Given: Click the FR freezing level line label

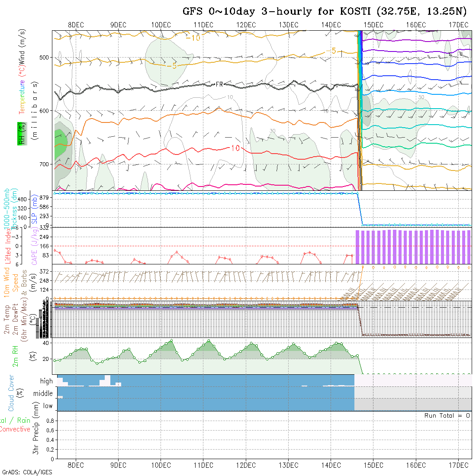Looking at the screenshot, I should (x=219, y=84).
